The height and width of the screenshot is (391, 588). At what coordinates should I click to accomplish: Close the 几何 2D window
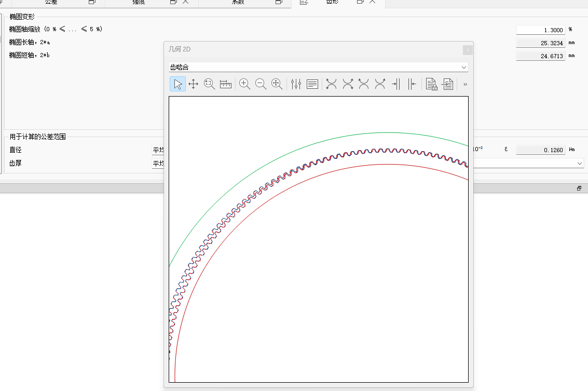[467, 49]
